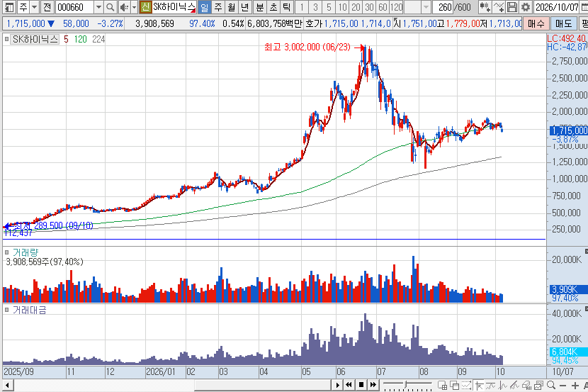Screen dimensions: 588x392
Task: Click the overlapping windows icon in bottom toolbar
Action: (x=455, y=385)
